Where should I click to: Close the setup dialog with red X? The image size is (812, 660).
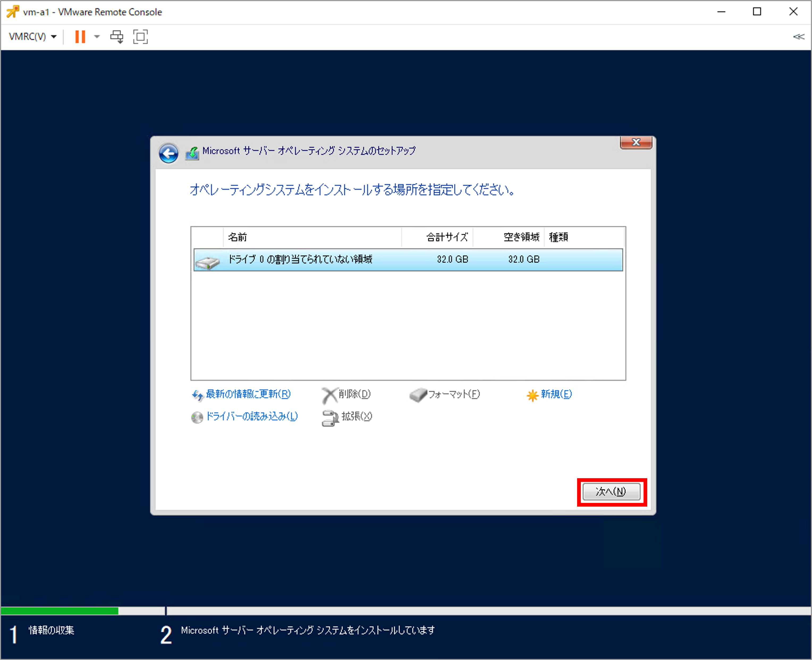pyautogui.click(x=636, y=142)
